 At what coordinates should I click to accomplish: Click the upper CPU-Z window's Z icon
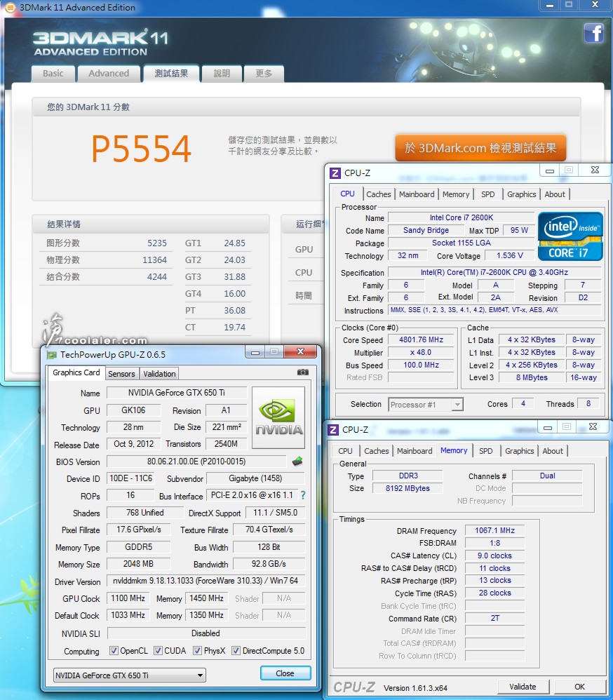click(335, 173)
